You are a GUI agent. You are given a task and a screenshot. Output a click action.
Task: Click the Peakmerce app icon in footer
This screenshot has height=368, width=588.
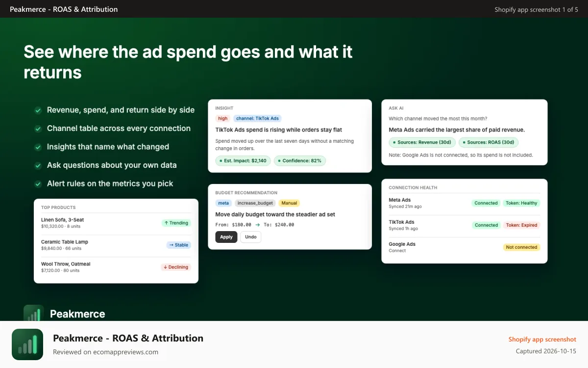pyautogui.click(x=27, y=344)
